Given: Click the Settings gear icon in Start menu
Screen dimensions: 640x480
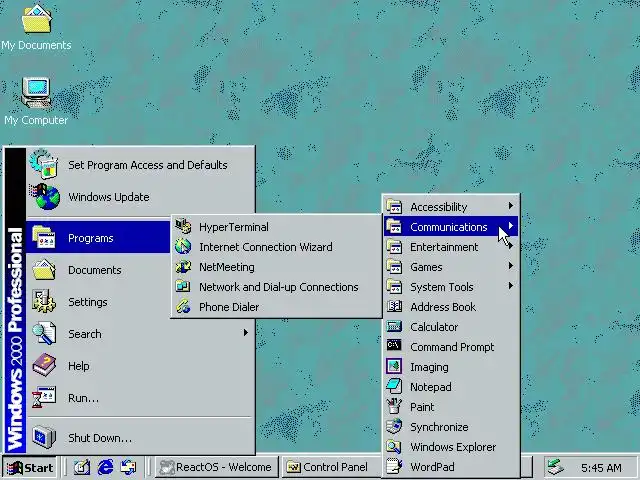Looking at the screenshot, I should (44, 302).
